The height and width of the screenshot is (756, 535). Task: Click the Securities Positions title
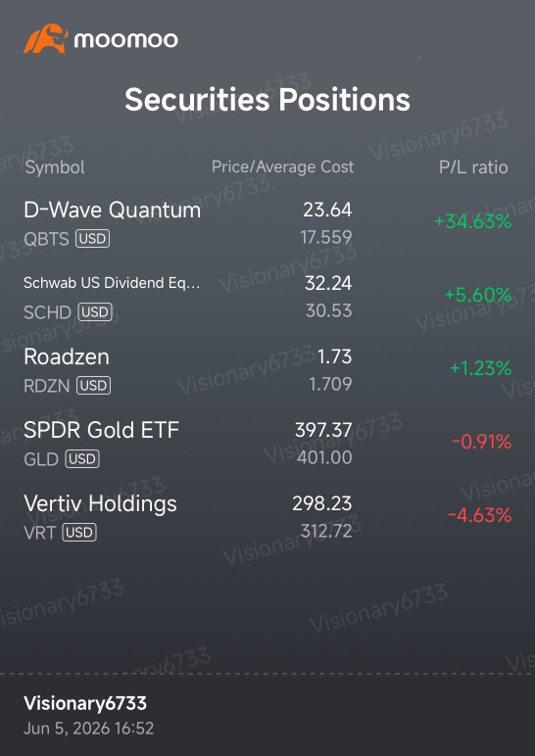point(267,100)
